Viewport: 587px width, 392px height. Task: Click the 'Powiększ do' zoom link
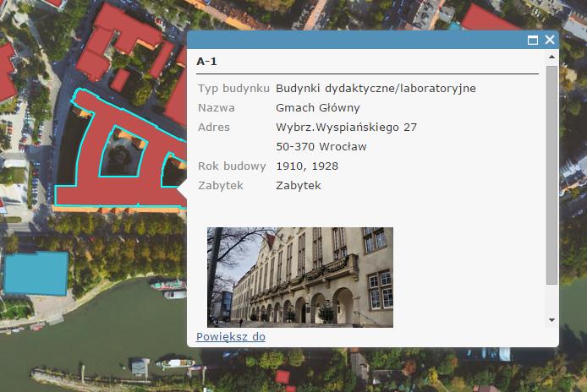click(231, 336)
